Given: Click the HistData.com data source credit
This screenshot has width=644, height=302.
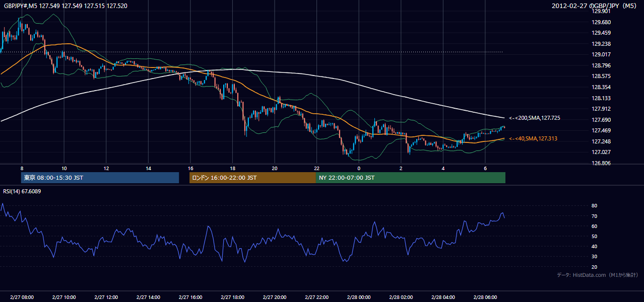Looking at the screenshot, I should point(598,275).
